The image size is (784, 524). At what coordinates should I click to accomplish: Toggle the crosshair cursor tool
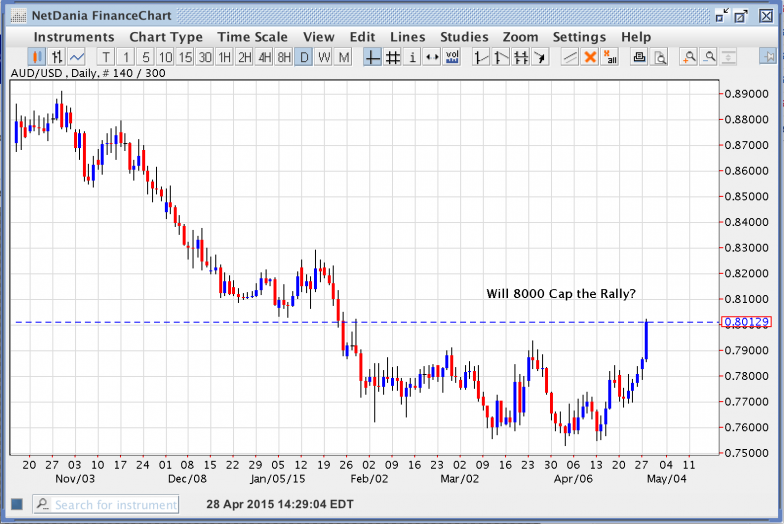(372, 57)
